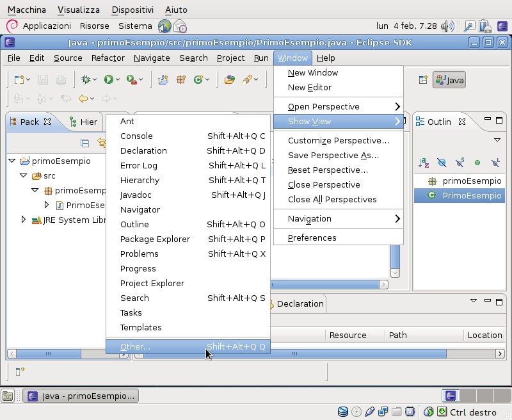The image size is (512, 420).
Task: Select PrimoEsempio class in Outline
Action: pos(460,196)
